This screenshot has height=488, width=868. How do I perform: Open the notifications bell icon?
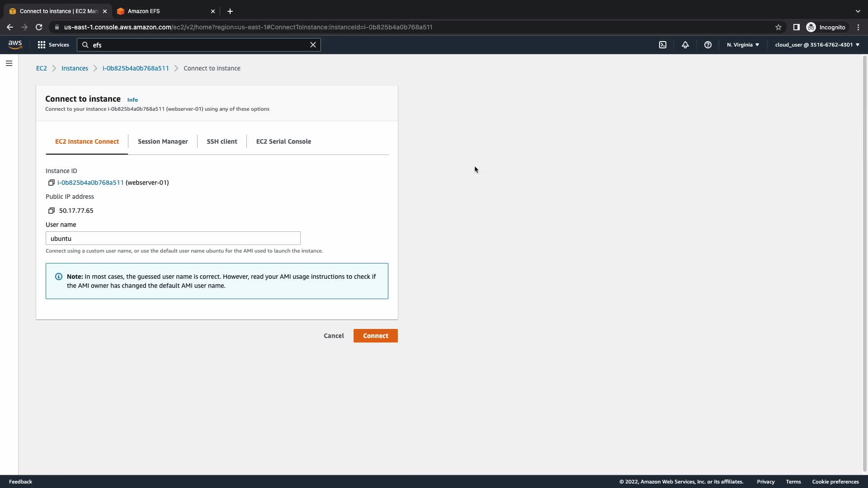[685, 45]
